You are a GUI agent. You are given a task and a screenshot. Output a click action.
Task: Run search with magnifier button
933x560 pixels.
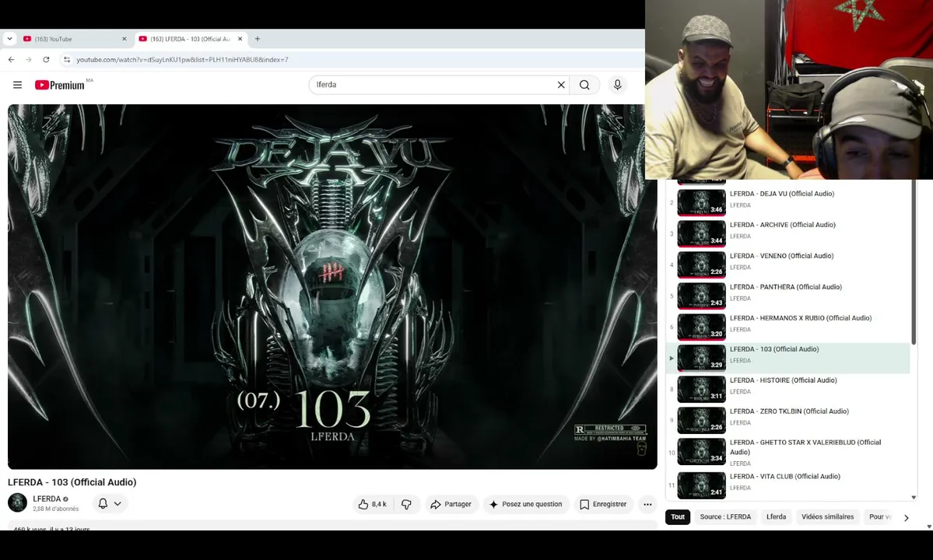click(584, 85)
